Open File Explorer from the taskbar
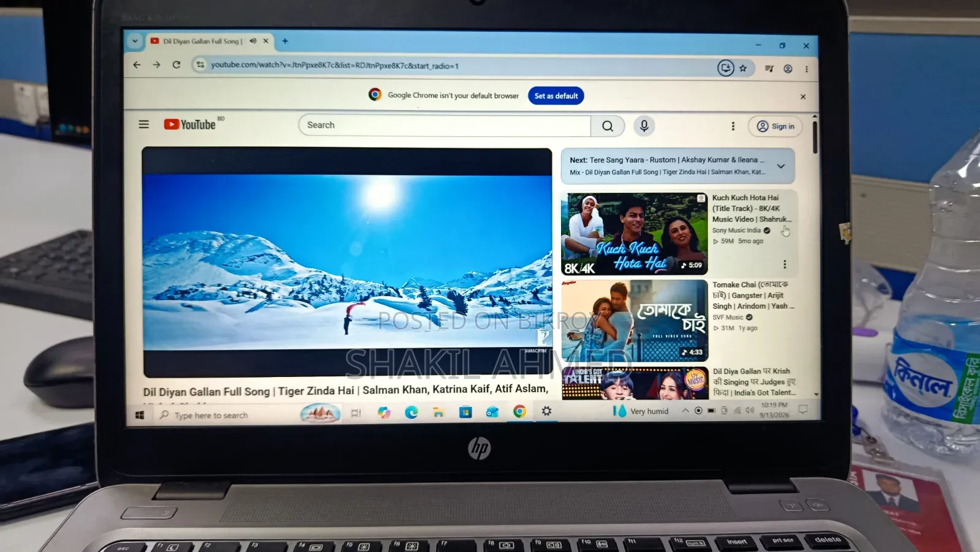 [x=438, y=412]
